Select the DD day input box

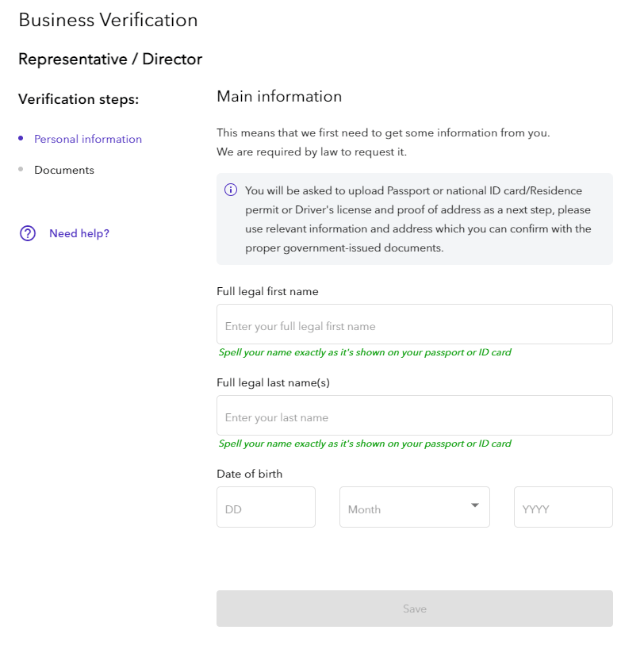(266, 508)
